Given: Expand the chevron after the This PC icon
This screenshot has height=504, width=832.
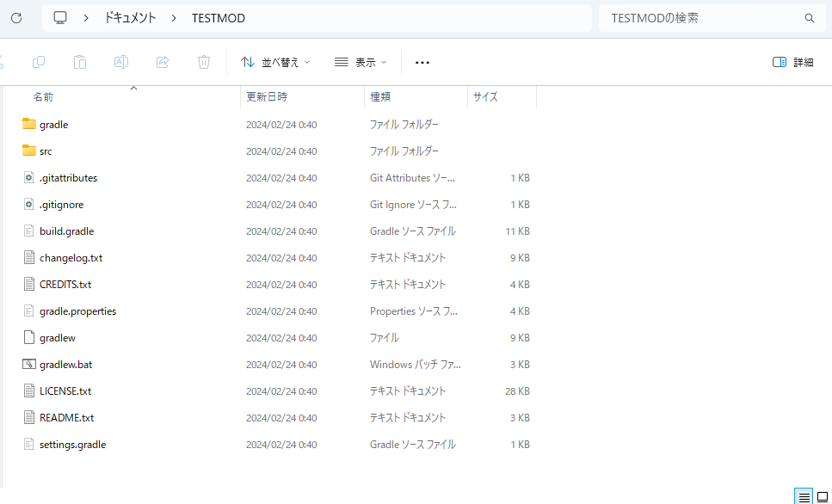Looking at the screenshot, I should coord(86,18).
